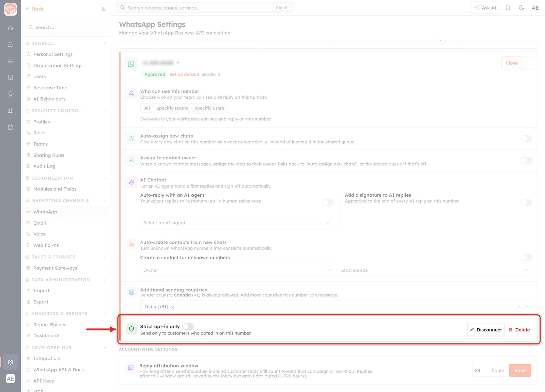This screenshot has width=545, height=392.
Task: Select the Specific users tab
Action: coord(209,108)
